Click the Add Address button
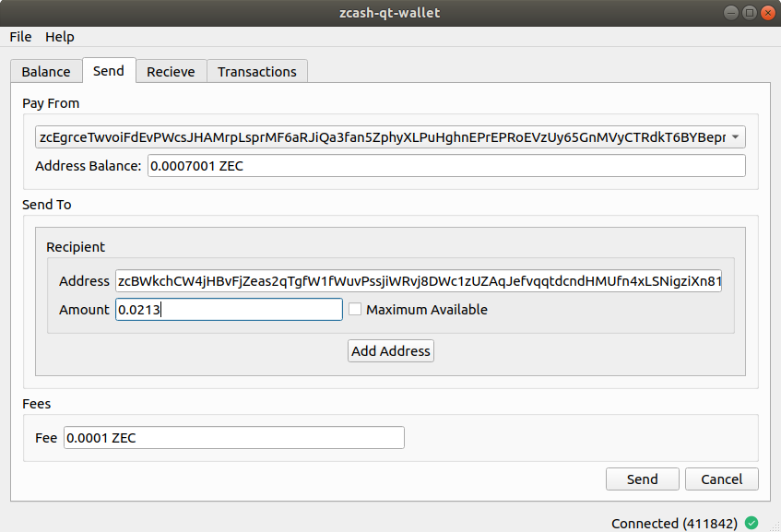 coord(391,351)
